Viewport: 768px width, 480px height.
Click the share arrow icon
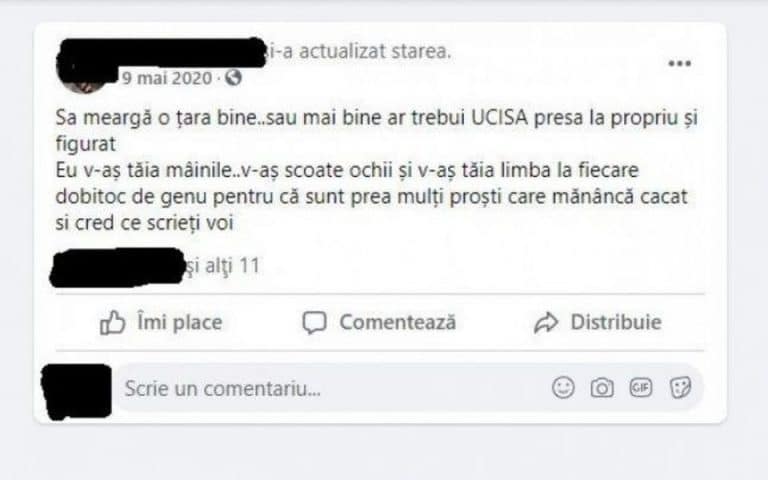pyautogui.click(x=546, y=322)
